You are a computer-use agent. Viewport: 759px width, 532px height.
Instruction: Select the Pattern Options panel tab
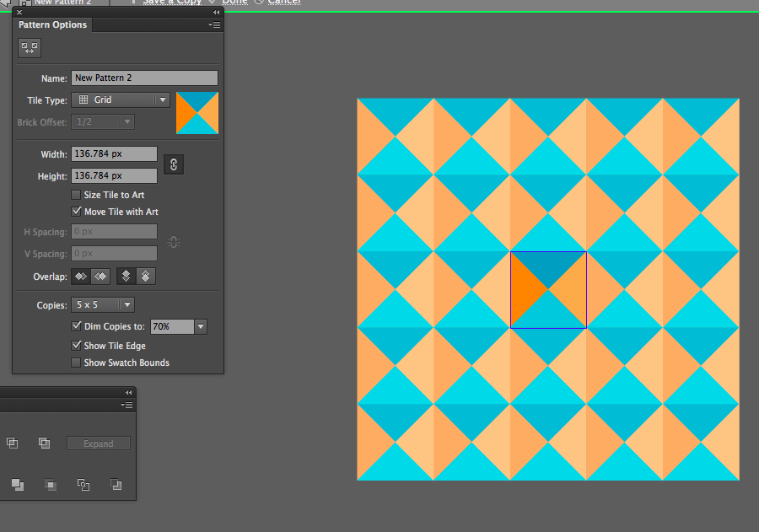[x=52, y=24]
